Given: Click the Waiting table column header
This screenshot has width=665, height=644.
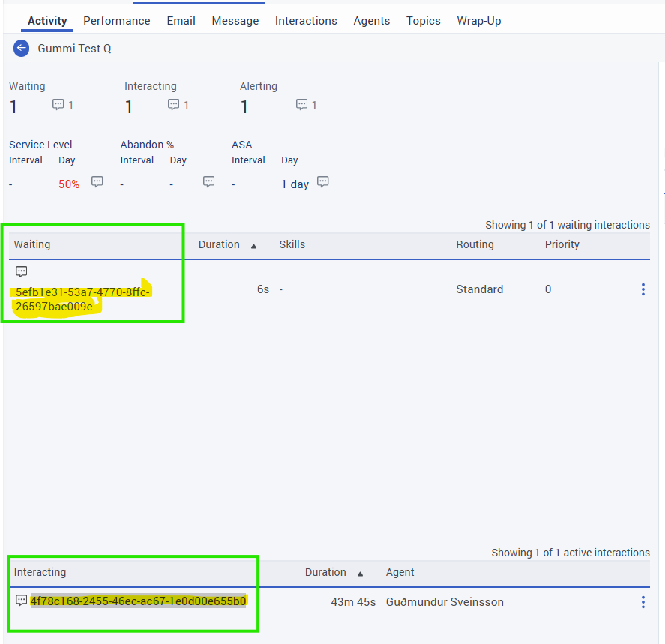Looking at the screenshot, I should 32,244.
